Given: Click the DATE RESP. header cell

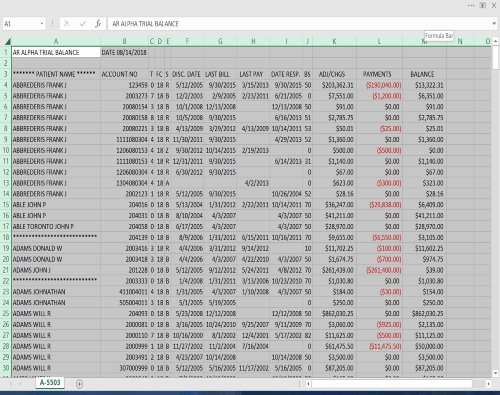Looking at the screenshot, I should pos(286,74).
